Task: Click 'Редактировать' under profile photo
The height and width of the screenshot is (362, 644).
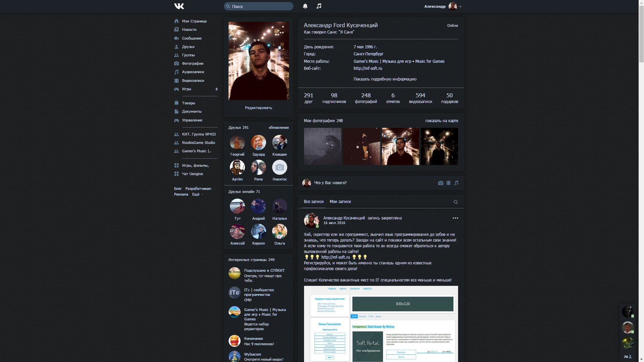Action: pyautogui.click(x=258, y=108)
